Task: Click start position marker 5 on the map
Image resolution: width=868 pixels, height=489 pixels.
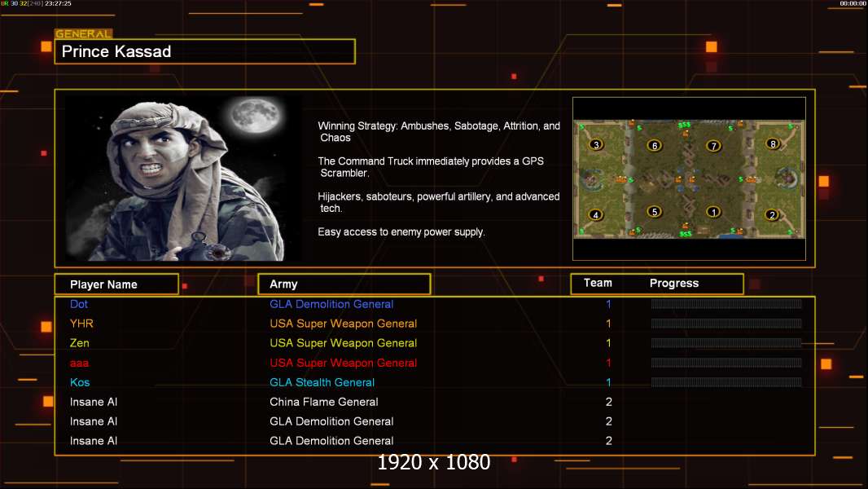Action: tap(655, 212)
